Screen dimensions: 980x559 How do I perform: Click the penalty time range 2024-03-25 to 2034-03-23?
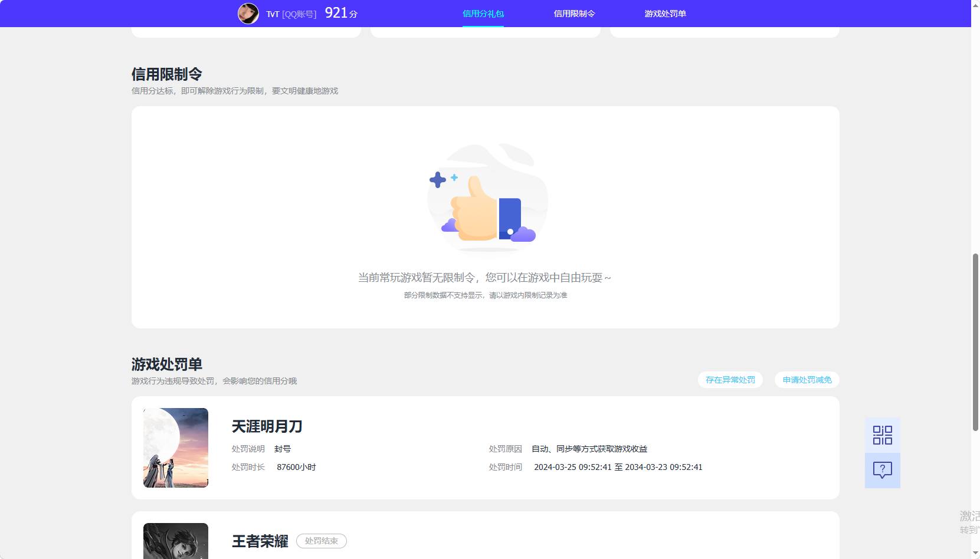pos(618,467)
